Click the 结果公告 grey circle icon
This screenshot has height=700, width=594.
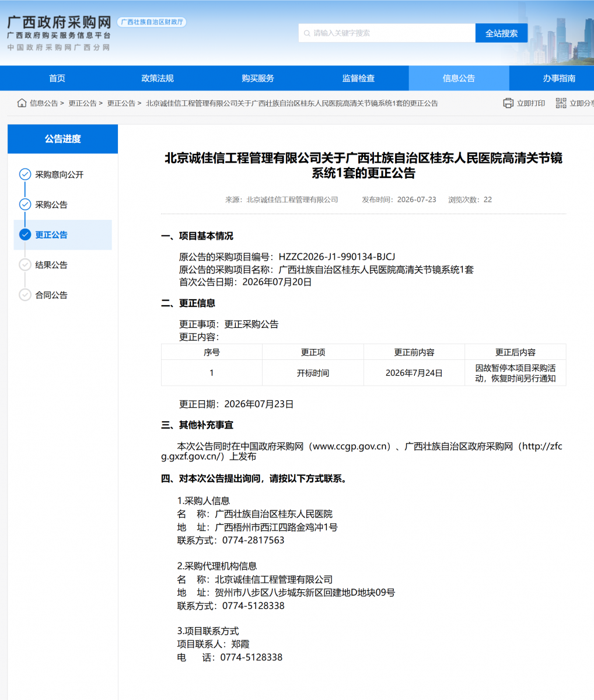(x=25, y=265)
